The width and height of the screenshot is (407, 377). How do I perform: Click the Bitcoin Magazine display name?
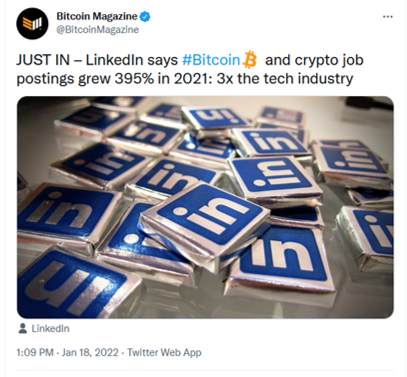click(x=97, y=16)
